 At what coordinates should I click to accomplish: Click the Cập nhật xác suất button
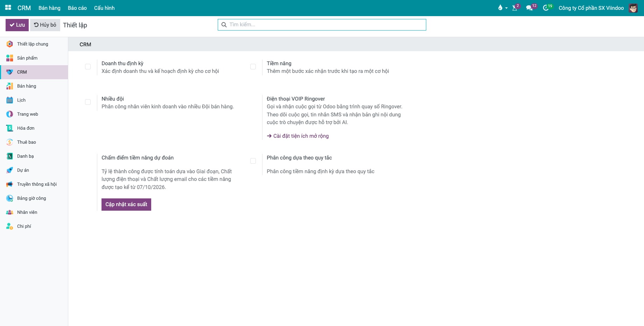(x=126, y=204)
